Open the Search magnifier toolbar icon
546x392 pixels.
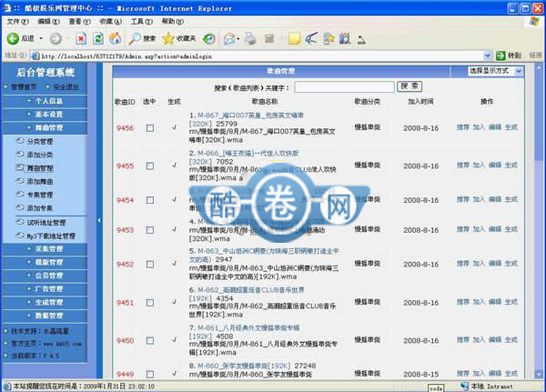pos(135,38)
